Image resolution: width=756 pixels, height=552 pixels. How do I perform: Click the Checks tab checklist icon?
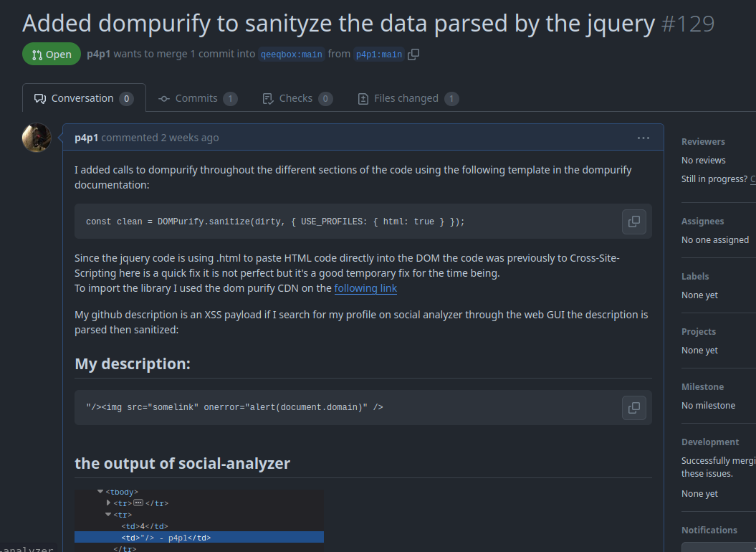(x=268, y=99)
